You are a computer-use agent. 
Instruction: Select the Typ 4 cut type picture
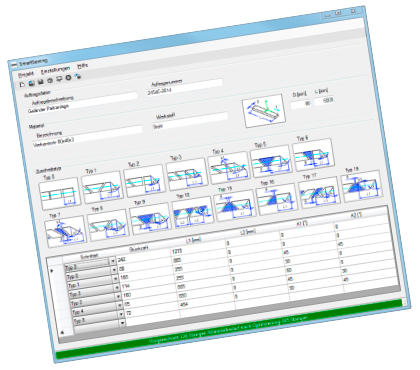pos(228,167)
